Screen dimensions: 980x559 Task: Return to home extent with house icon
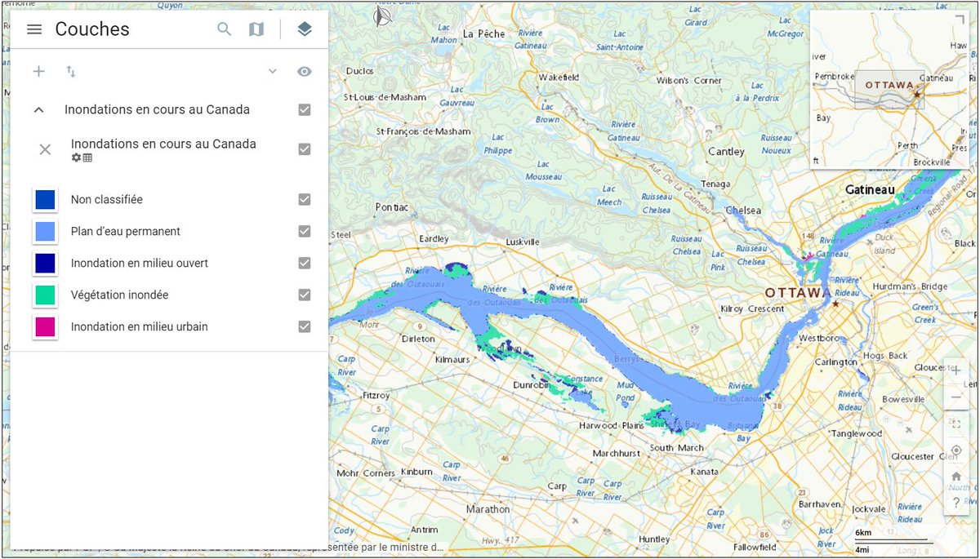956,477
